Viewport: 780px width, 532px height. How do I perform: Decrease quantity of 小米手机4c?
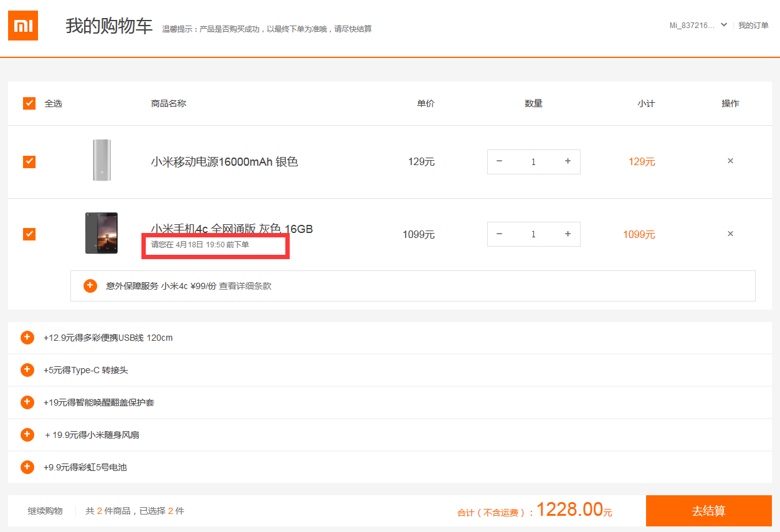[499, 234]
